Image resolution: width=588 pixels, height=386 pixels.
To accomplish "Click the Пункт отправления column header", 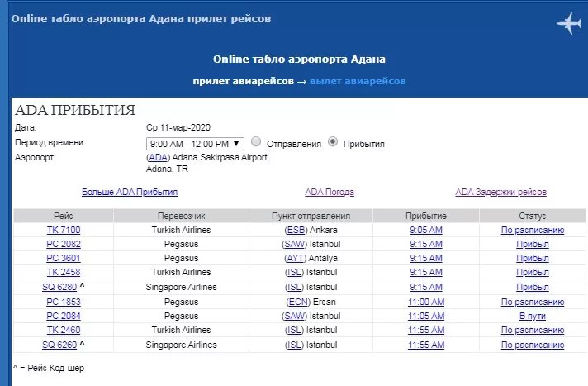I will click(x=311, y=216).
